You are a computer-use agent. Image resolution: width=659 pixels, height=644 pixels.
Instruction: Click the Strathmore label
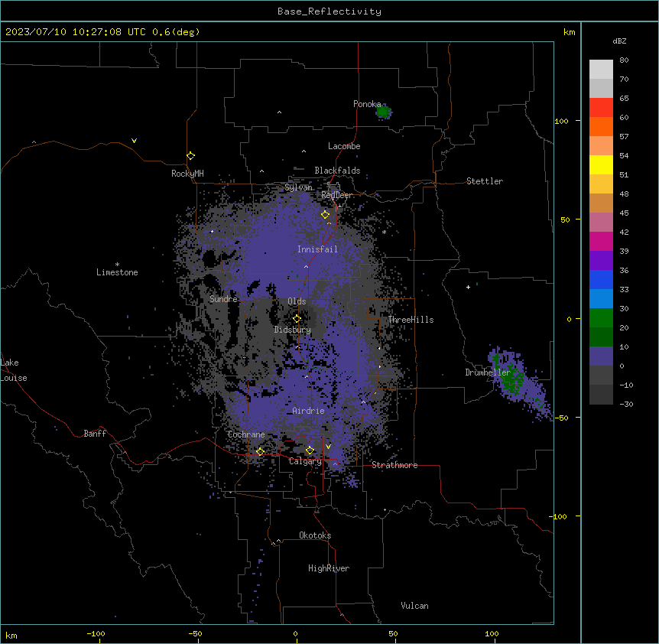(394, 465)
